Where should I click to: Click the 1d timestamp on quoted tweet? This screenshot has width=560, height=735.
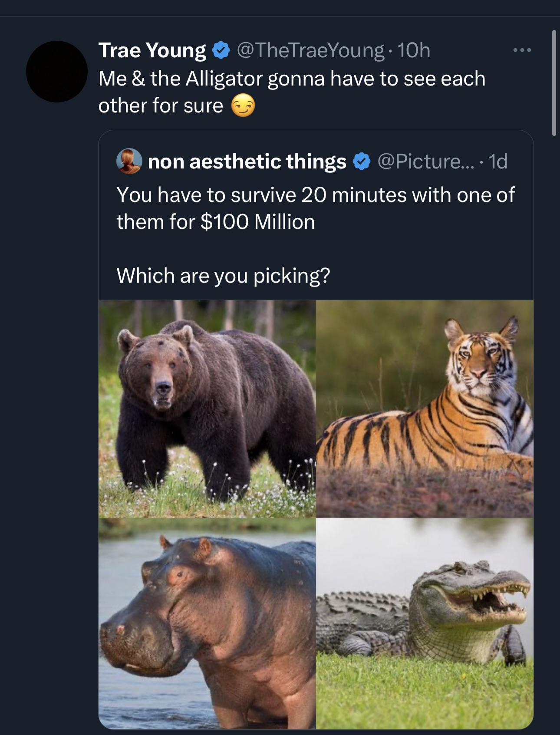coord(497,162)
